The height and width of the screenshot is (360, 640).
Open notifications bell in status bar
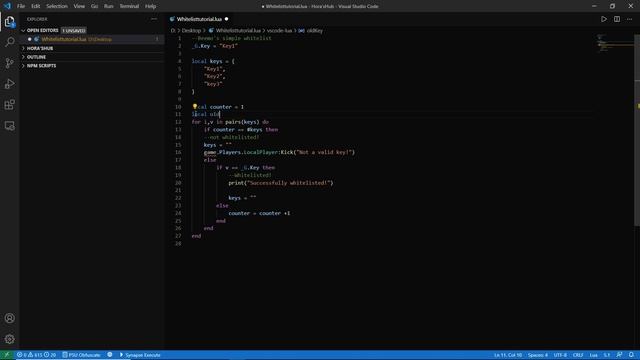(x=631, y=355)
